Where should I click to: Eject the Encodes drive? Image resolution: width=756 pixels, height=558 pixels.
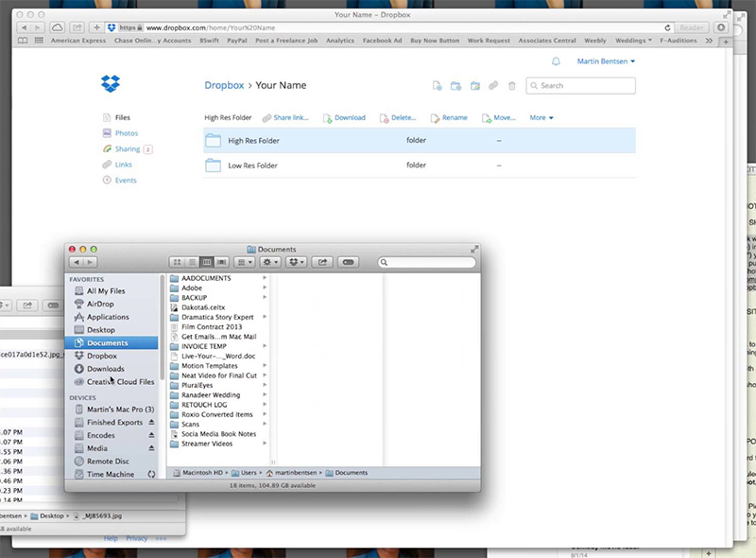[x=151, y=435]
